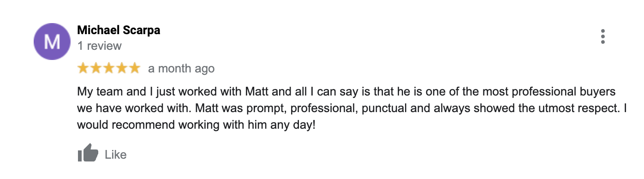Click the thumbs-up icon
Screen dimensions: 644x179
pyautogui.click(x=88, y=153)
